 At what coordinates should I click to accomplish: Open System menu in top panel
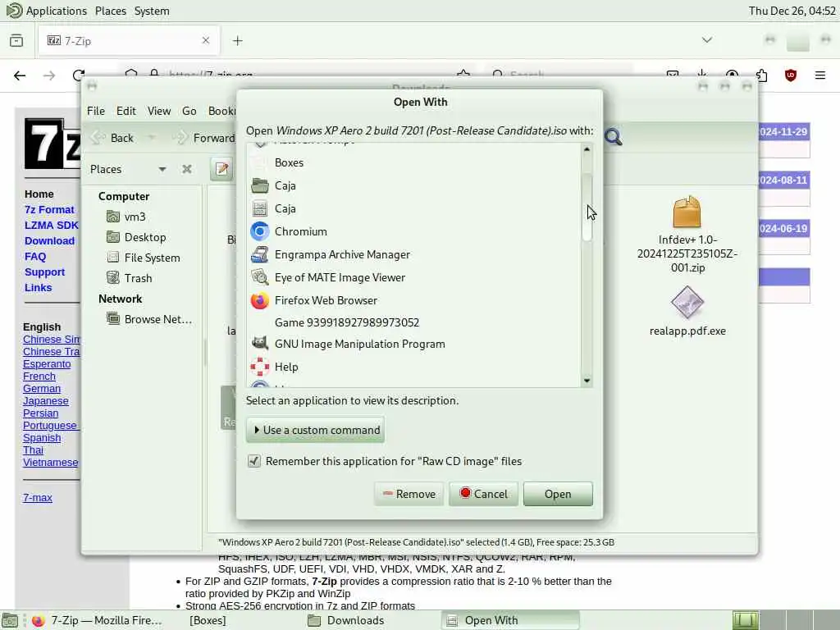pos(152,11)
